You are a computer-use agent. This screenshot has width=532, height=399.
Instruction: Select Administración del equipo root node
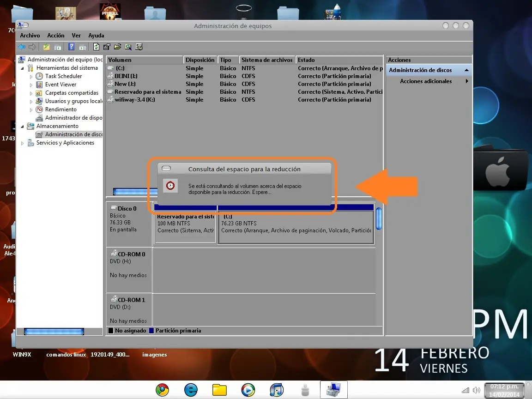coord(65,60)
